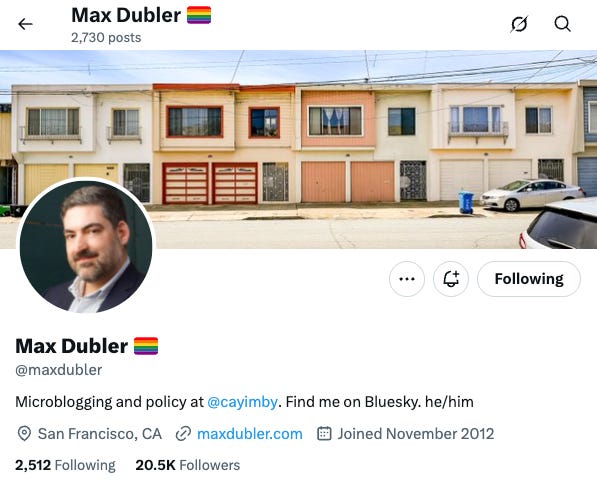Click the location pin icon
The image size is (597, 483).
[x=24, y=434]
